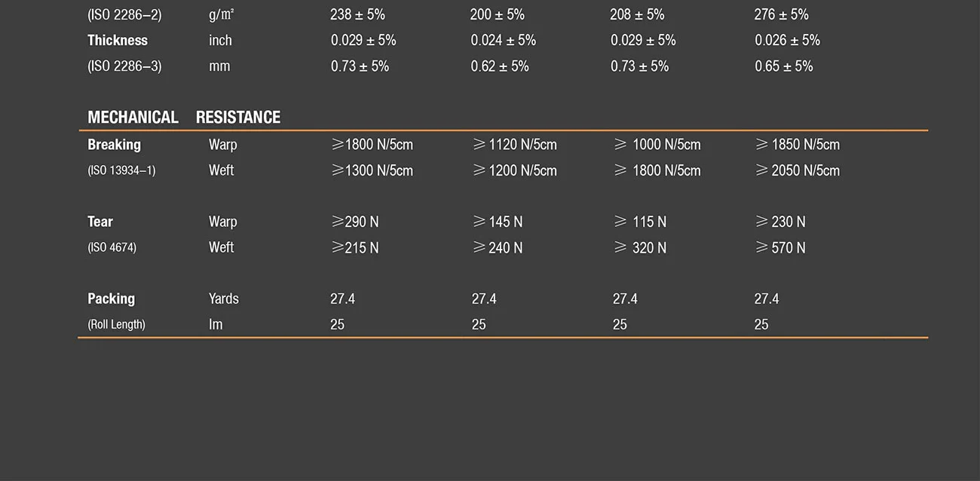The image size is (980, 481).
Task: Select the inch unit label
Action: click(220, 41)
